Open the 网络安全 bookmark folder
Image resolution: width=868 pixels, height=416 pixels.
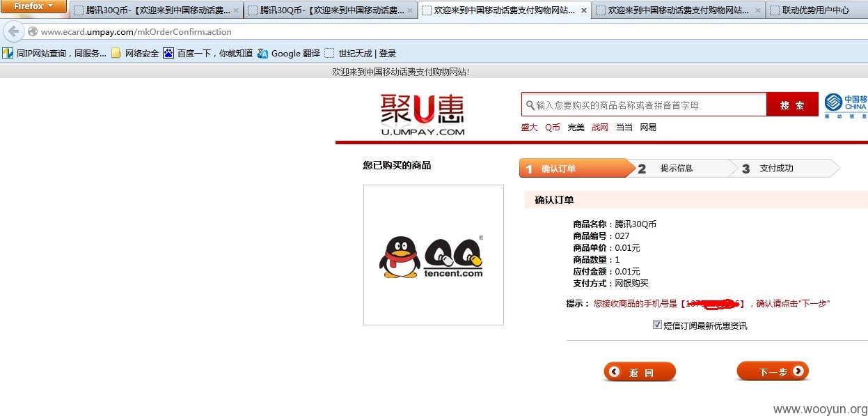pos(135,54)
